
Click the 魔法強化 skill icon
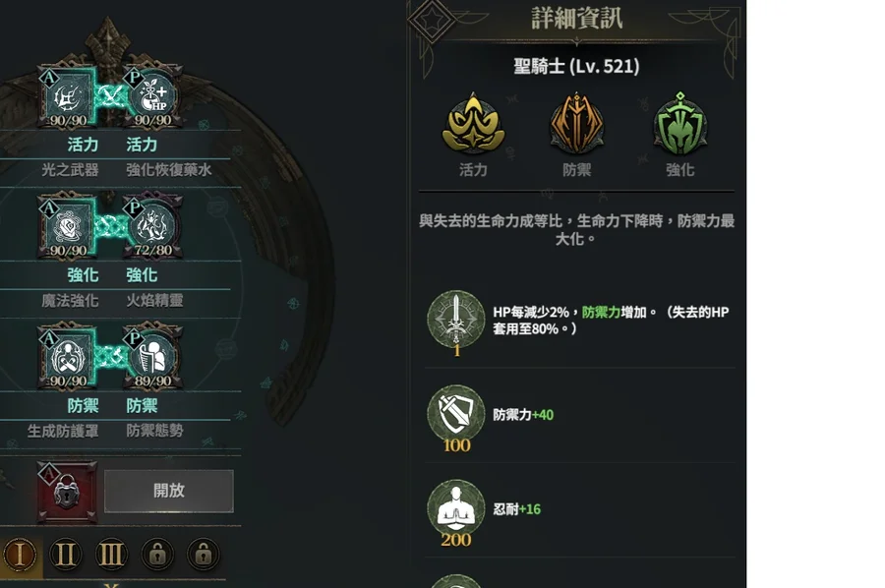pyautogui.click(x=67, y=227)
